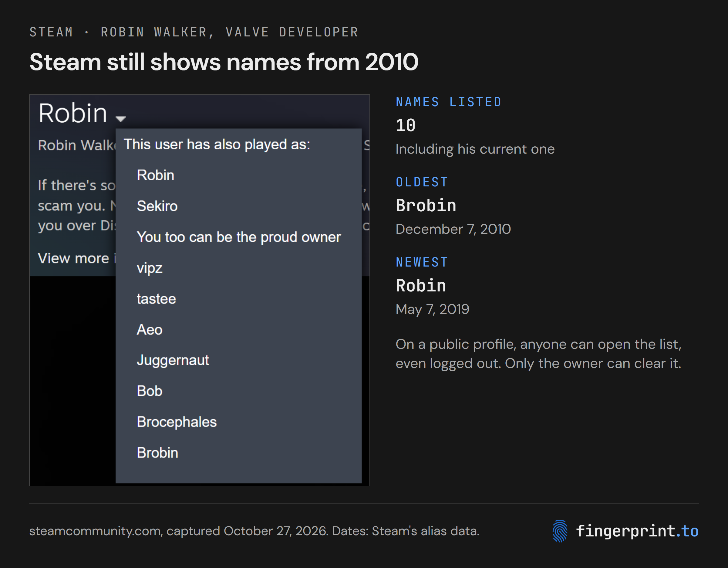Image resolution: width=728 pixels, height=568 pixels.
Task: Click the 'On a public profile' explanatory paragraph
Action: pyautogui.click(x=538, y=354)
